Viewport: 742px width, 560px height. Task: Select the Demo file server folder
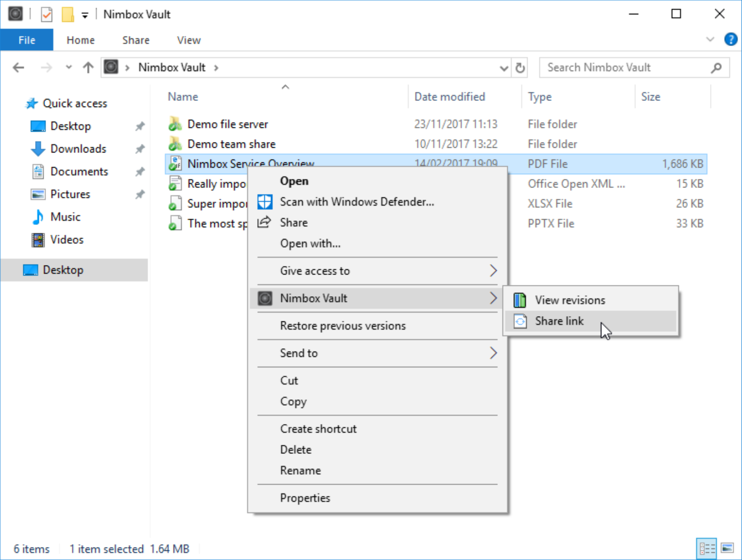click(228, 124)
